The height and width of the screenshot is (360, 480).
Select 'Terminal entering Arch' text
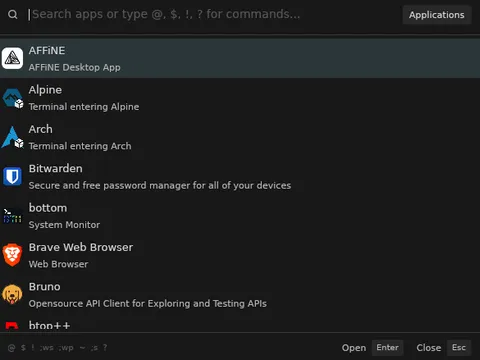pos(80,146)
